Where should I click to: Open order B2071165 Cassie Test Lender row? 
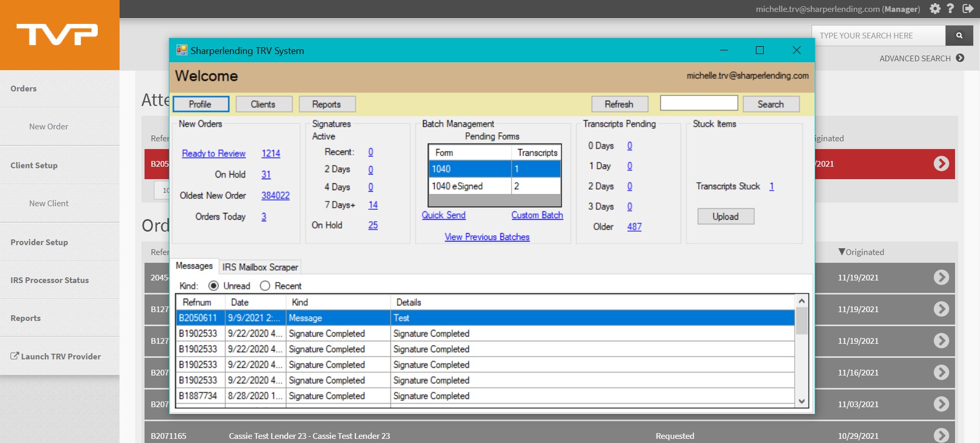click(550, 435)
